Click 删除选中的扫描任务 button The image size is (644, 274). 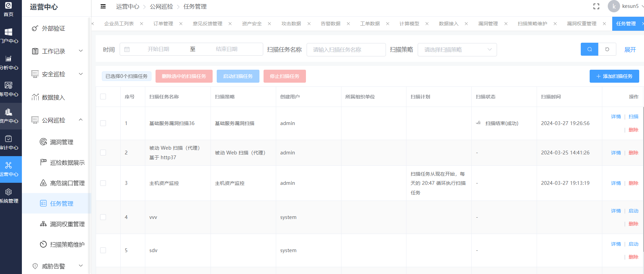(x=184, y=76)
